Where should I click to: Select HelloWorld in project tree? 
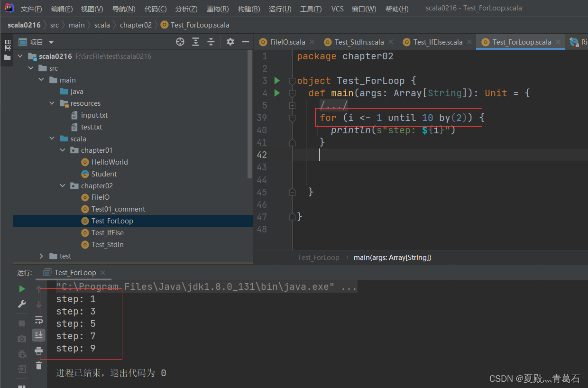(110, 162)
